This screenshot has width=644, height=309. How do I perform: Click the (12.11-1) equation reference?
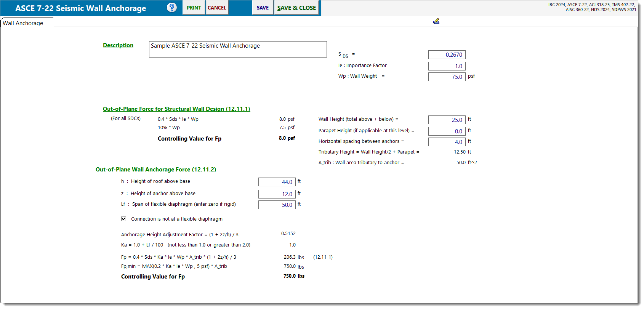coord(323,257)
